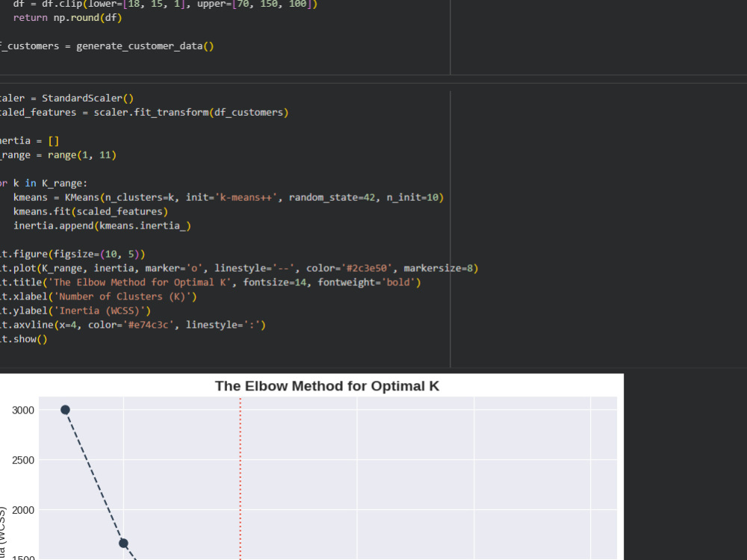Viewport: 747px width, 560px height.
Task: Click the chart title 'The Elbow Method for Optimal K'
Action: coord(327,386)
